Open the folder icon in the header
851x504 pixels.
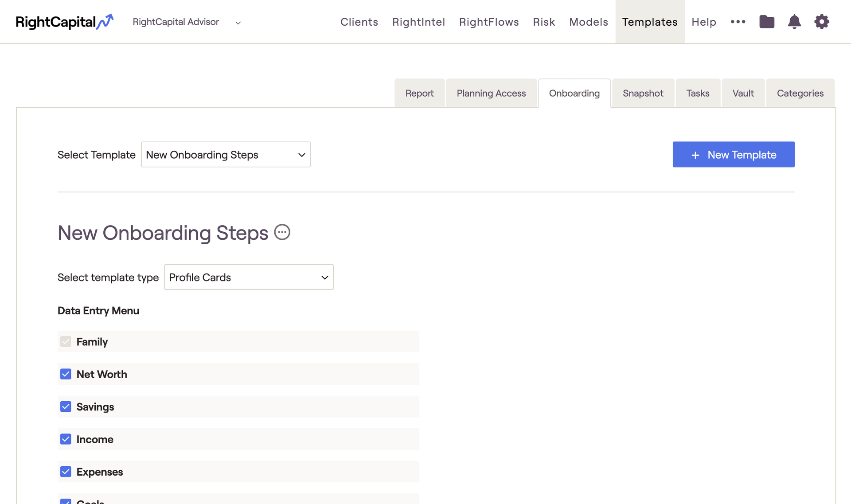(x=767, y=22)
